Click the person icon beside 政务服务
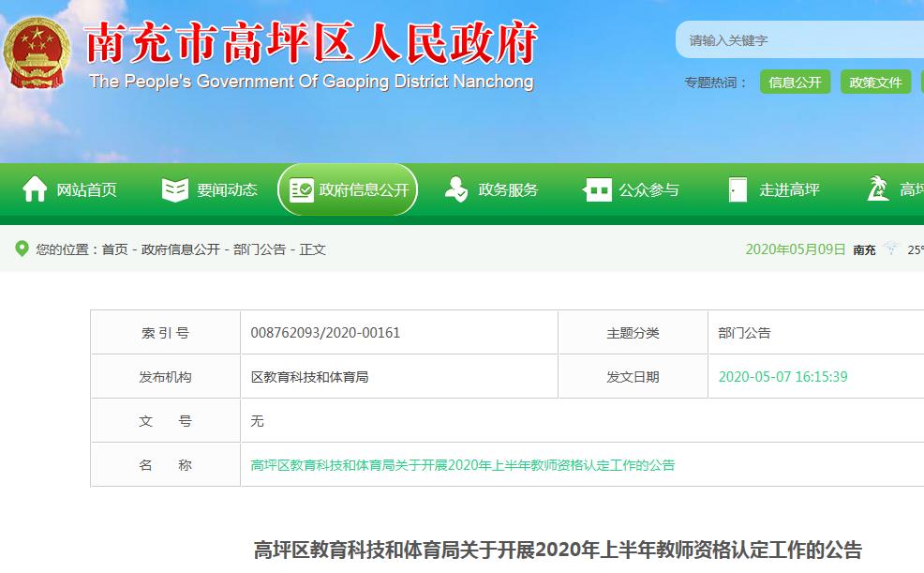Image resolution: width=924 pixels, height=573 pixels. pos(456,188)
